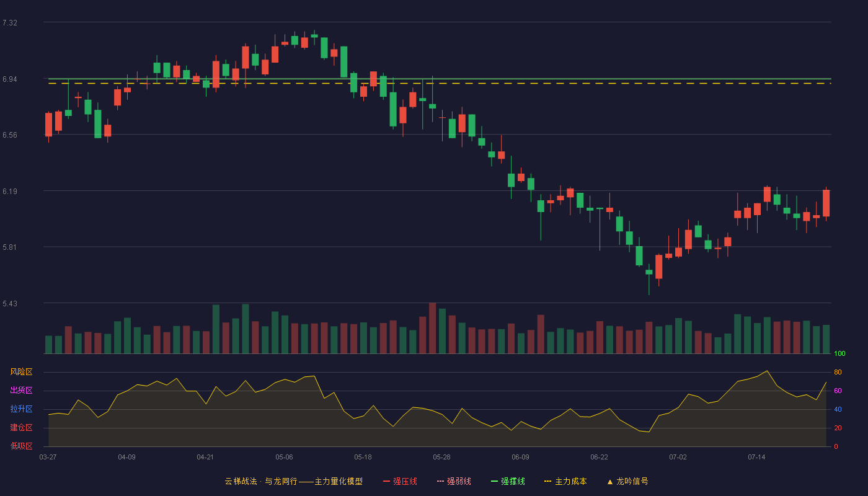Select the 建仓区 zone label
The image size is (868, 496).
pyautogui.click(x=21, y=428)
